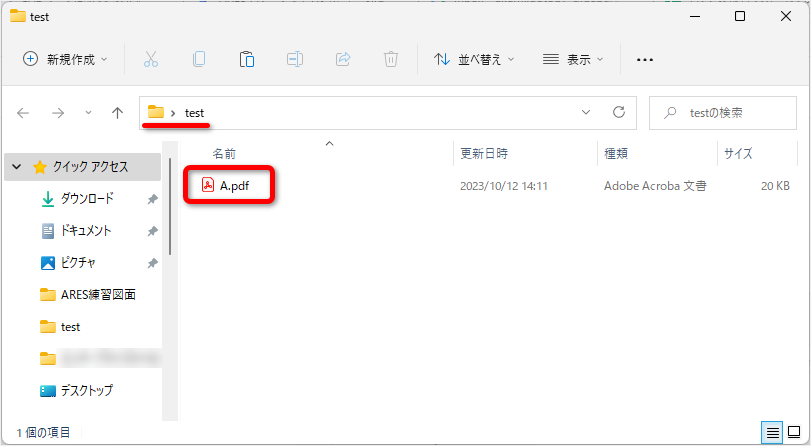Screen dimensions: 811x446
Task: Click the Share icon in toolbar
Action: click(343, 59)
